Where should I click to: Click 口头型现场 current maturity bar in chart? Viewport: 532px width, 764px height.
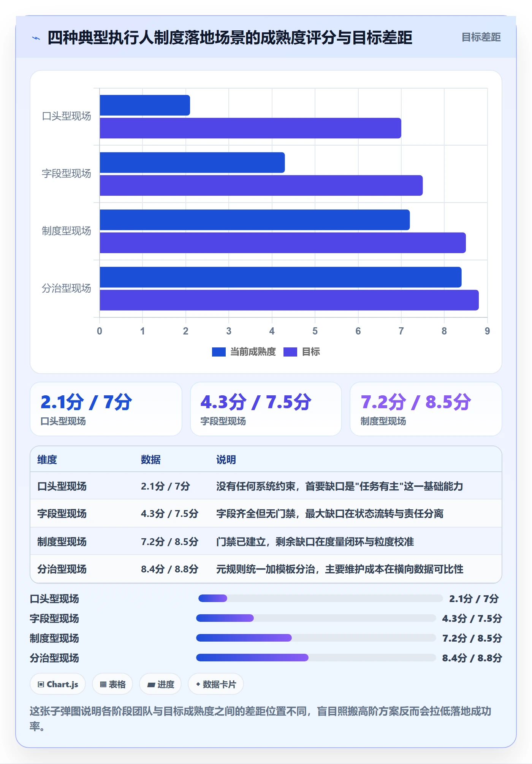tap(145, 105)
